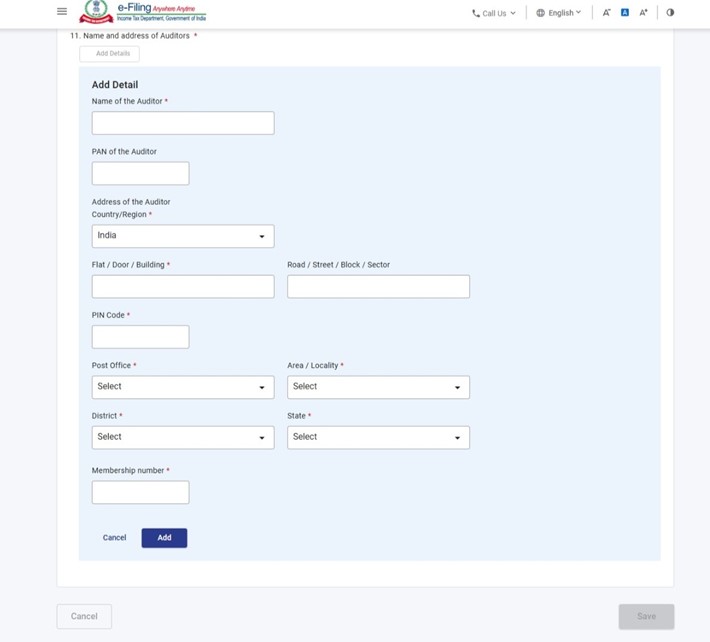Reset font size with default A icon
The image size is (710, 642).
(625, 13)
